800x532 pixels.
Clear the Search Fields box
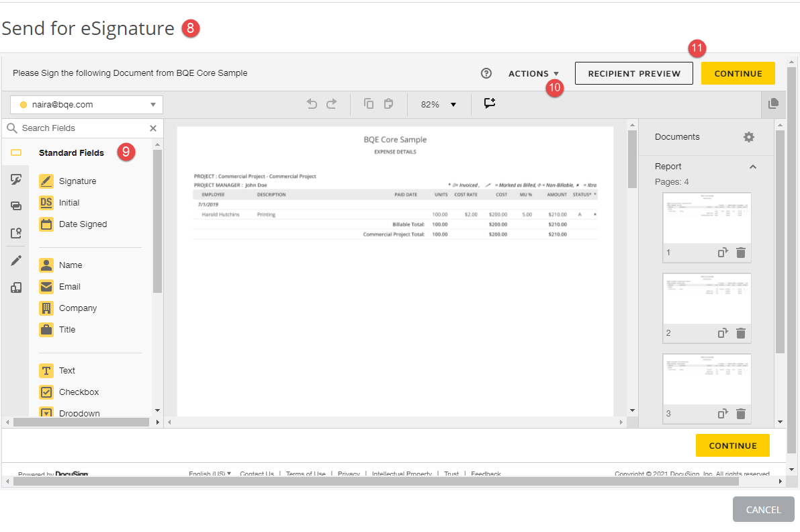tap(153, 128)
